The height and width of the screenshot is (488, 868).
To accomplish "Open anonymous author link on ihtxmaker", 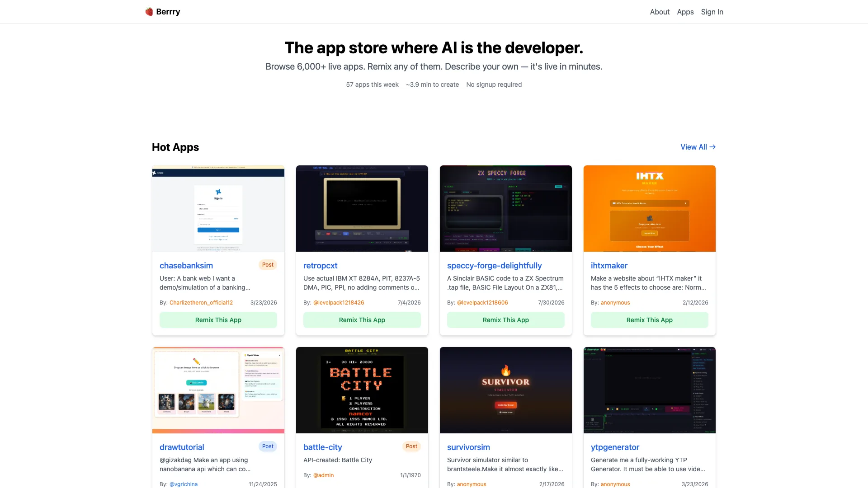I will (x=615, y=303).
